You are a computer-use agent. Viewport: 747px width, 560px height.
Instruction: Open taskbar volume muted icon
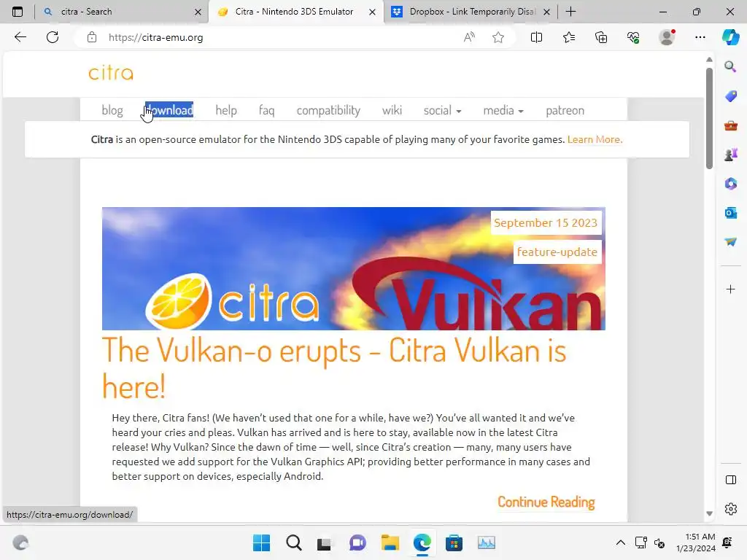[x=659, y=542]
